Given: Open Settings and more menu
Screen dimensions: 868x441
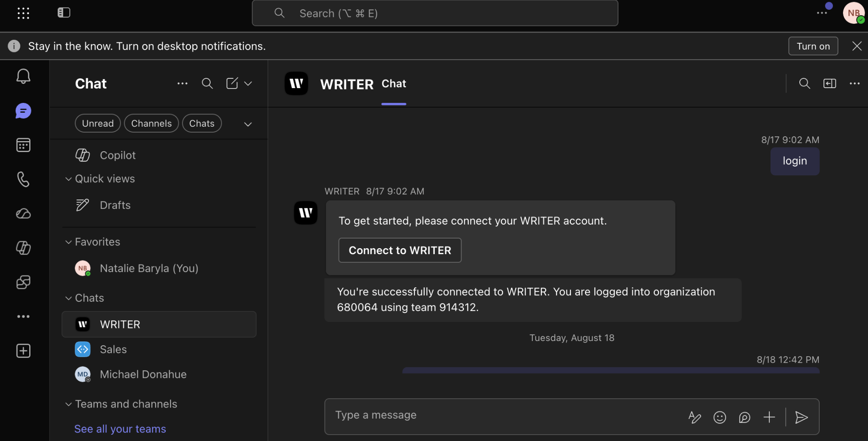Looking at the screenshot, I should coord(822,13).
